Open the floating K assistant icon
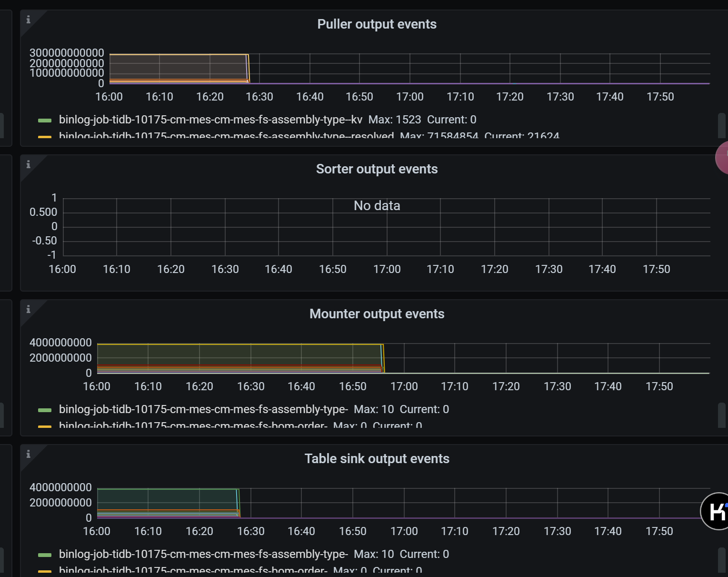The image size is (728, 577). (x=716, y=511)
